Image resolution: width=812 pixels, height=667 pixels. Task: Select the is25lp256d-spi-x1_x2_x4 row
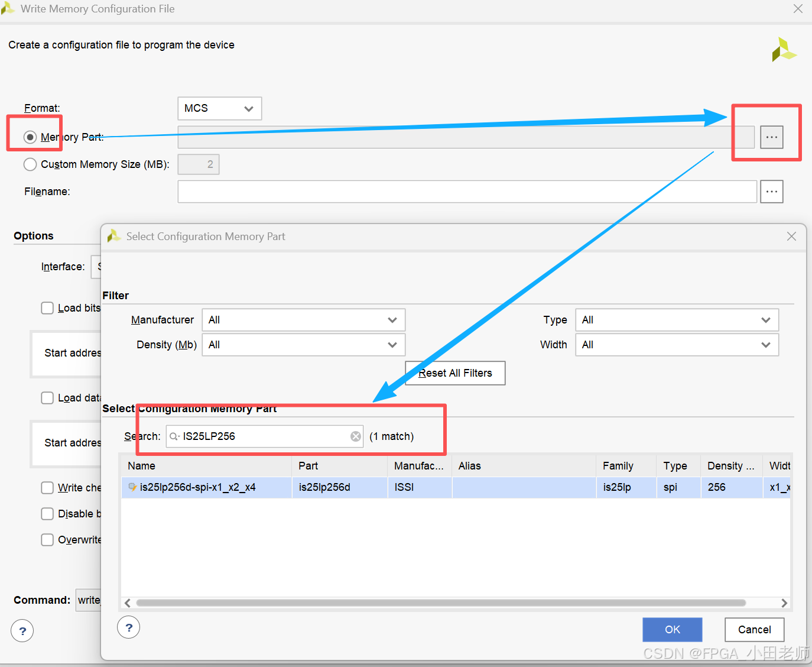click(456, 487)
